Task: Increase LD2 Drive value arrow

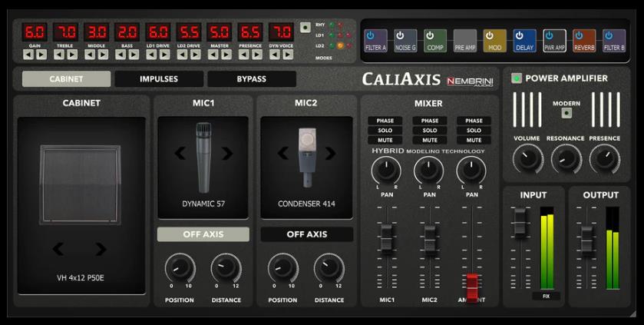Action: point(195,55)
